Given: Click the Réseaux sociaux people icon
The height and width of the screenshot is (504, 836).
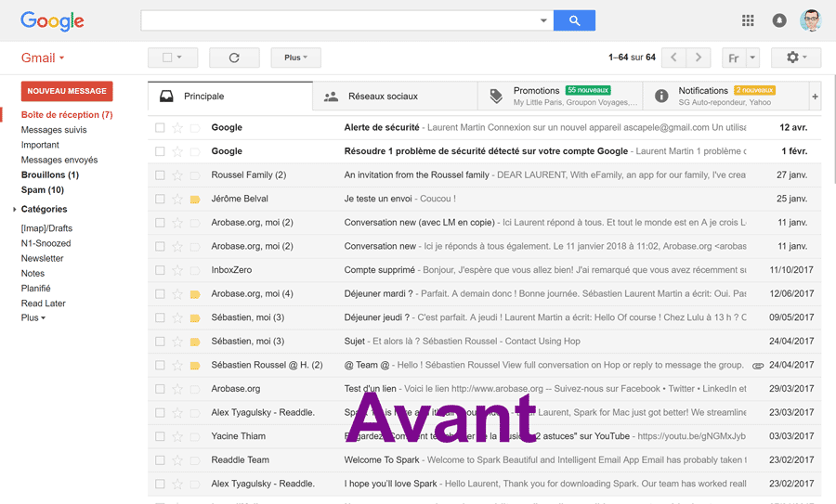Looking at the screenshot, I should [x=331, y=97].
